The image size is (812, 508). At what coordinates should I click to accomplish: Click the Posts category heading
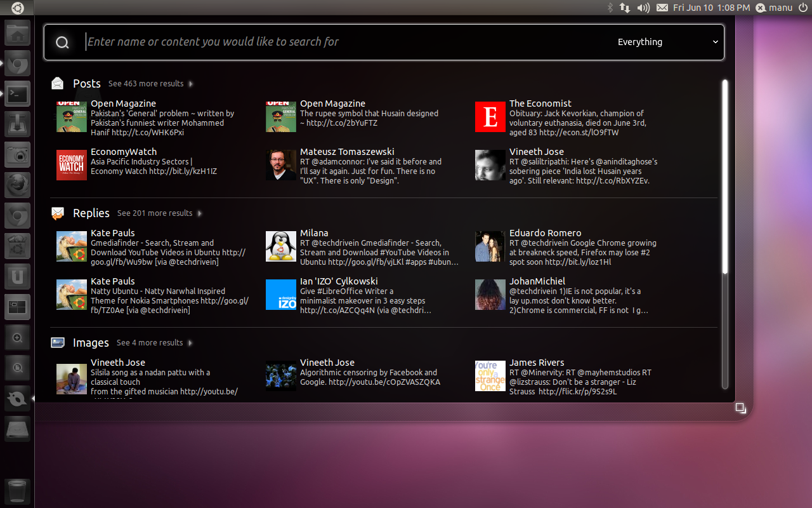tap(87, 83)
